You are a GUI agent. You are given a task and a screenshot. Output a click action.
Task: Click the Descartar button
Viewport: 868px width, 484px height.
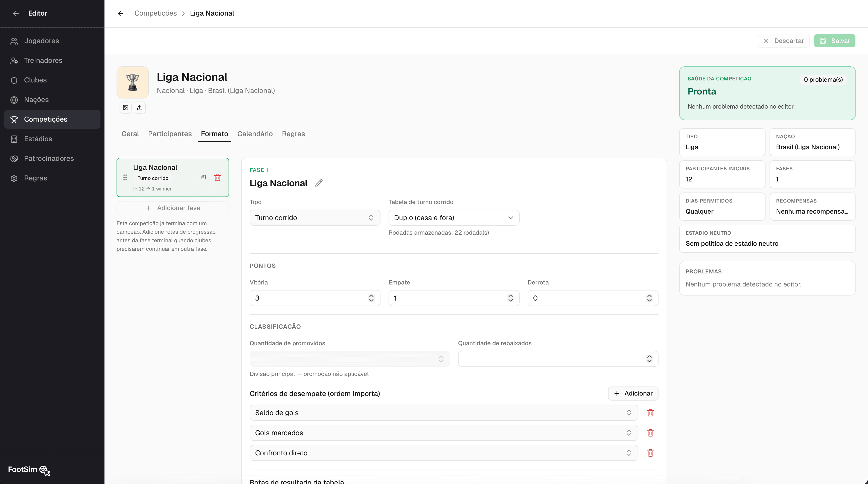(783, 41)
